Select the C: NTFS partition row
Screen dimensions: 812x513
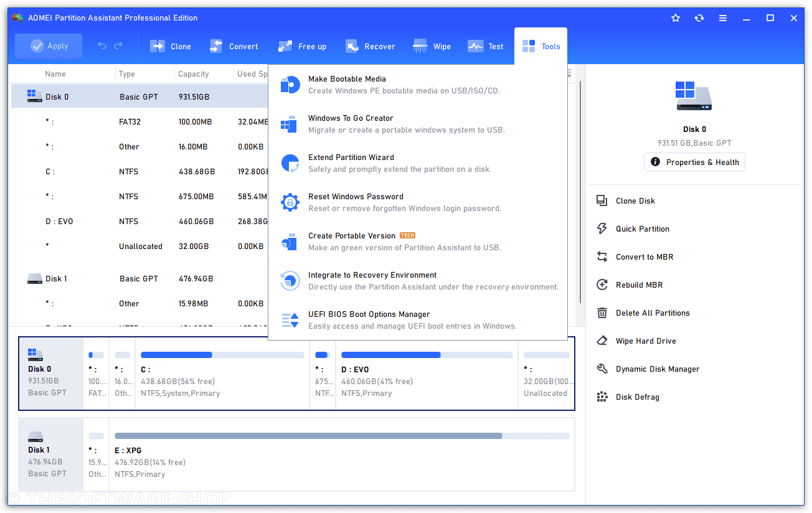(140, 171)
